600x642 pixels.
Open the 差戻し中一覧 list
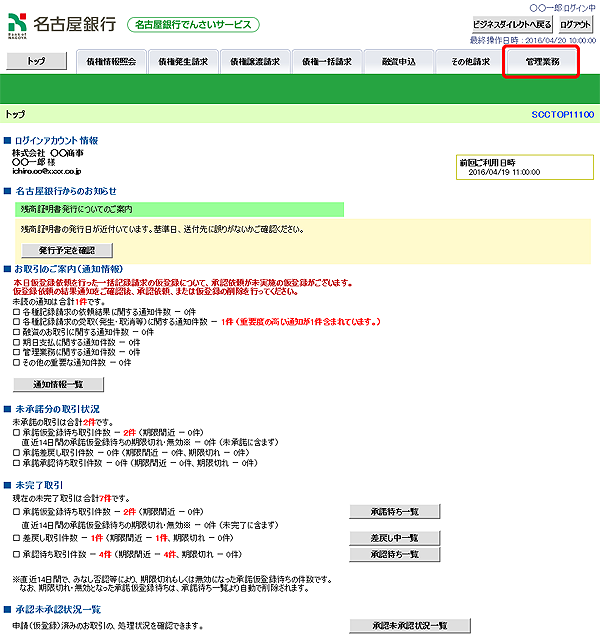pyautogui.click(x=394, y=538)
